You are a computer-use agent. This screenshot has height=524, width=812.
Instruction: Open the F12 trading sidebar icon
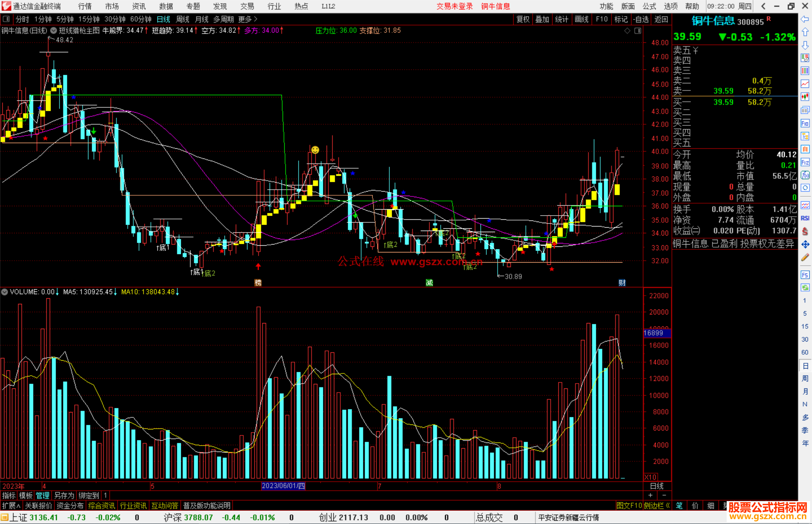pos(805,162)
